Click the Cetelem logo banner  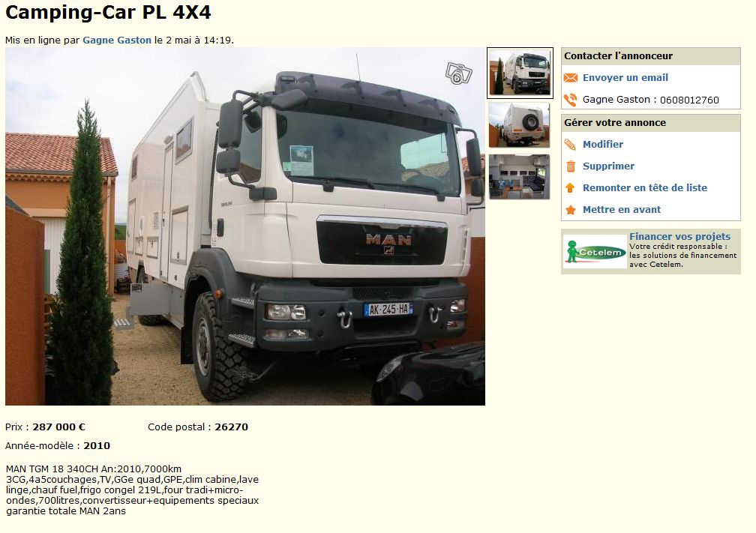(x=595, y=252)
